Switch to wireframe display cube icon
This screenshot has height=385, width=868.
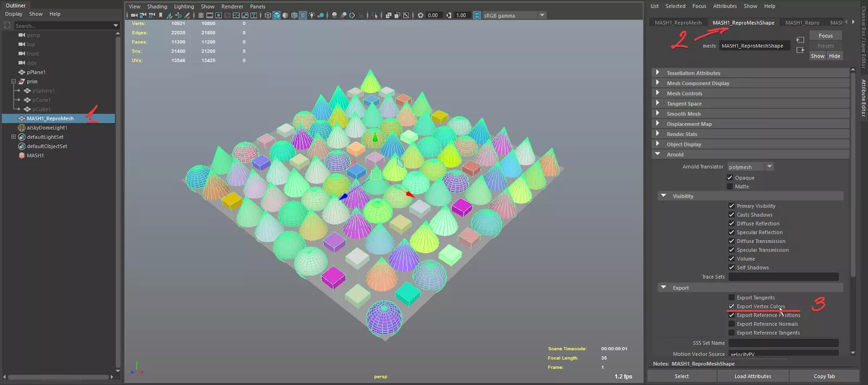(267, 15)
